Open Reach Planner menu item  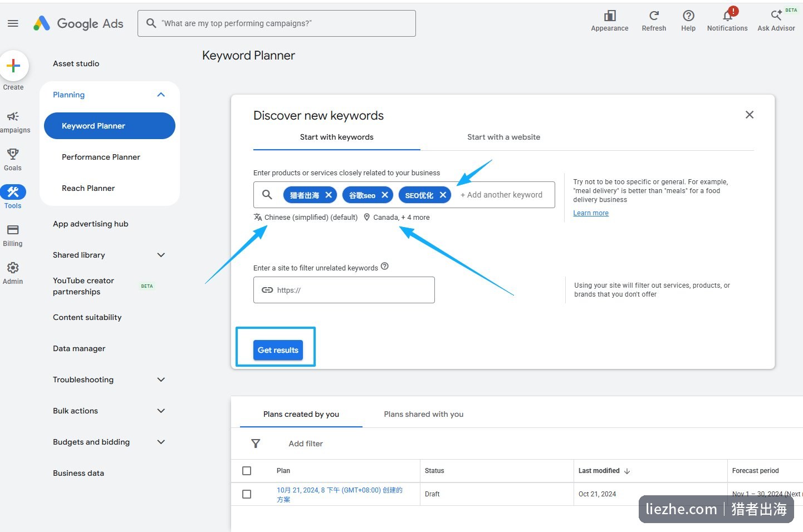(x=89, y=188)
